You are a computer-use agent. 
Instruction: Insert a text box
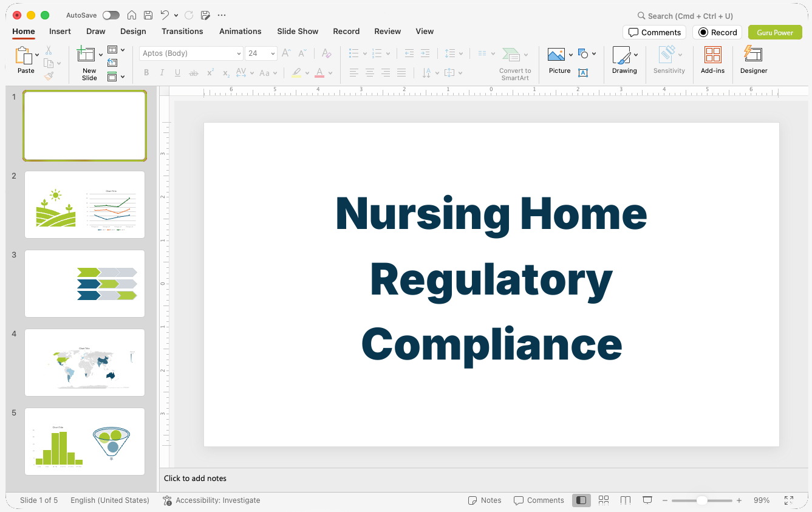click(x=583, y=73)
